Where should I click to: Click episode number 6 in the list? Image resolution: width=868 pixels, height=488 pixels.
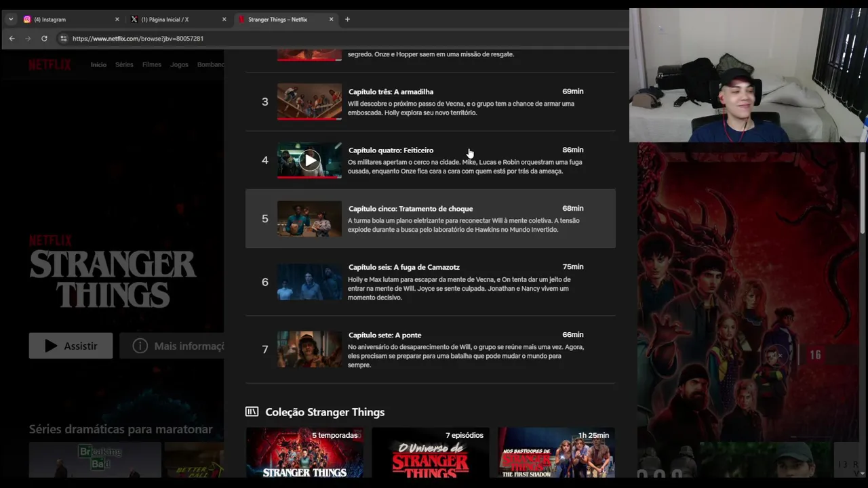pos(264,282)
